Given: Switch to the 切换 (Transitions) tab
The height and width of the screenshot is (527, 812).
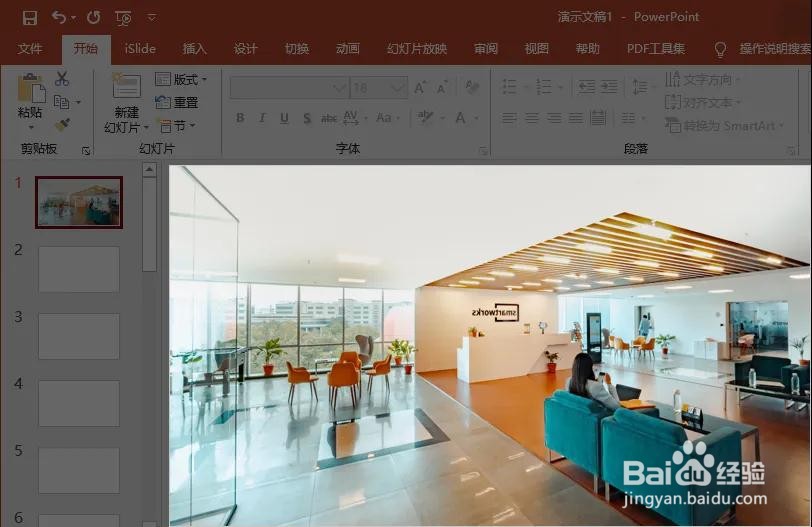Looking at the screenshot, I should tap(297, 49).
